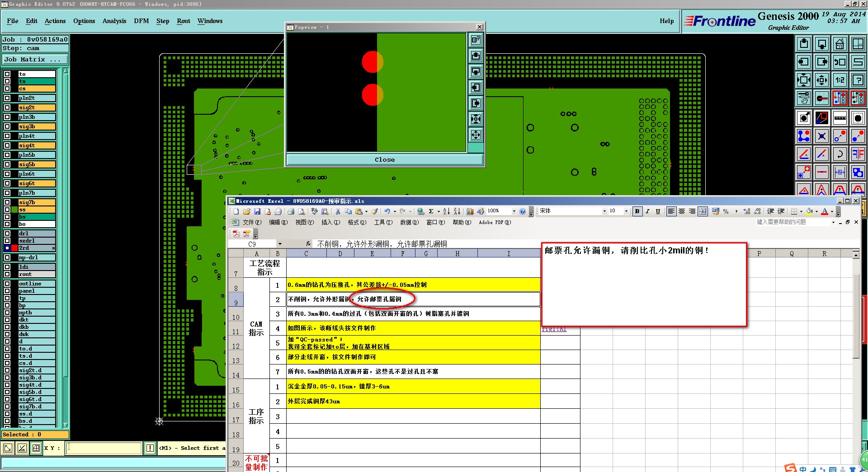This screenshot has height=472, width=868.
Task: Click the first icon in Popview side toolbar
Action: click(476, 40)
